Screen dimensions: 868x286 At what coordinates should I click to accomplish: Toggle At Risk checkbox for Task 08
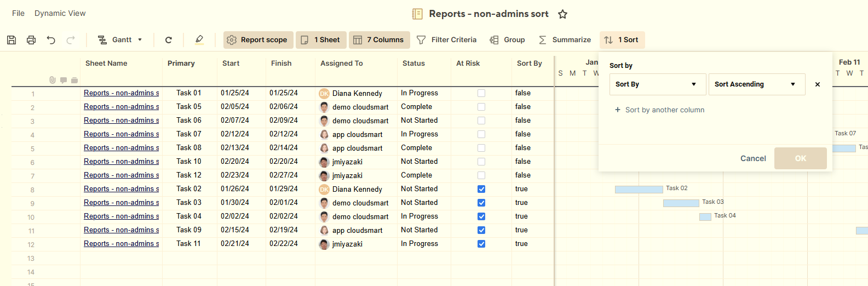481,148
